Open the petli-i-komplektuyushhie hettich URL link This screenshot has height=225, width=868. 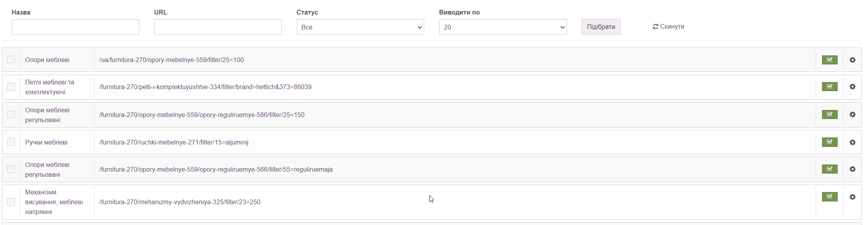click(x=205, y=87)
